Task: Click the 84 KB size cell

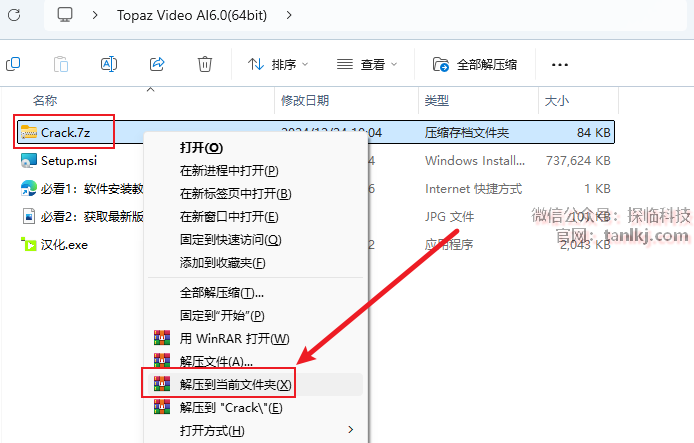Action: 594,132
